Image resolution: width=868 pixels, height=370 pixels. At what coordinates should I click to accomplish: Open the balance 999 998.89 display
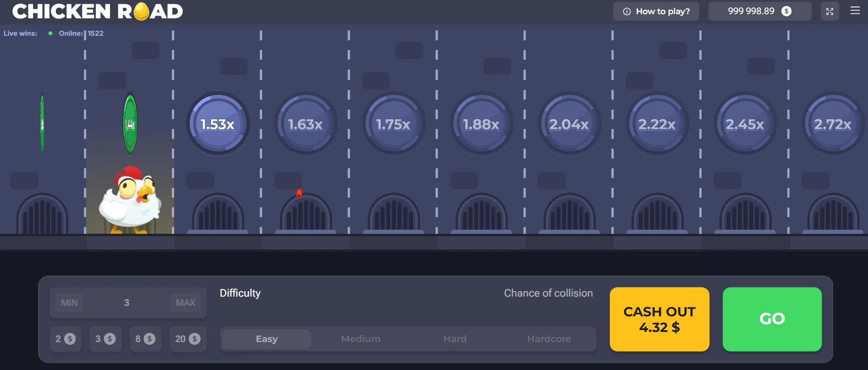[x=760, y=11]
